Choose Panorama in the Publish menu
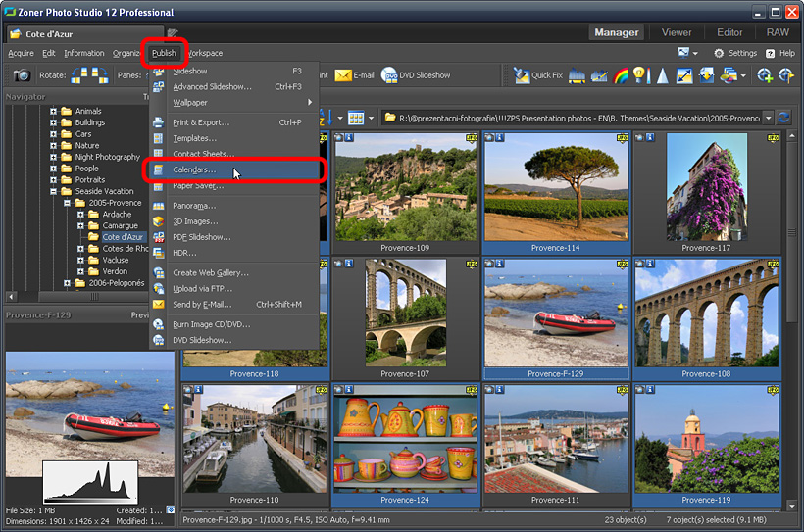Image resolution: width=804 pixels, height=532 pixels. (x=234, y=206)
